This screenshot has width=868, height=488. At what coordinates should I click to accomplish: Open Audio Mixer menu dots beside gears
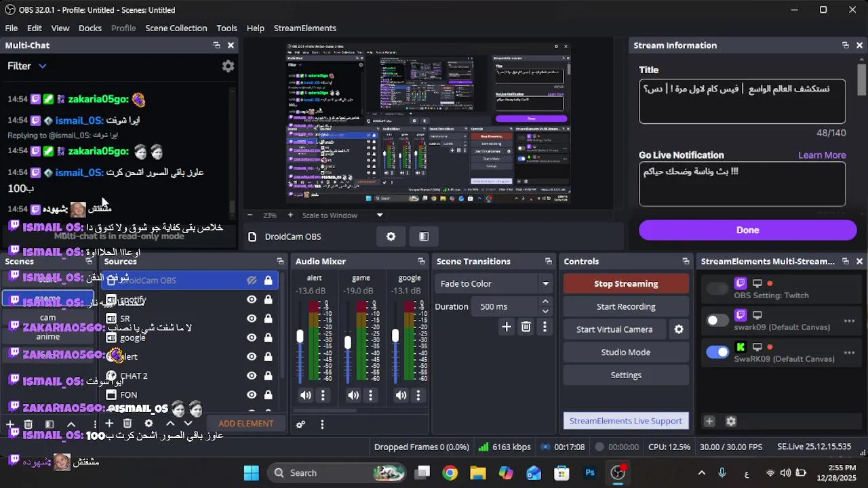click(322, 424)
